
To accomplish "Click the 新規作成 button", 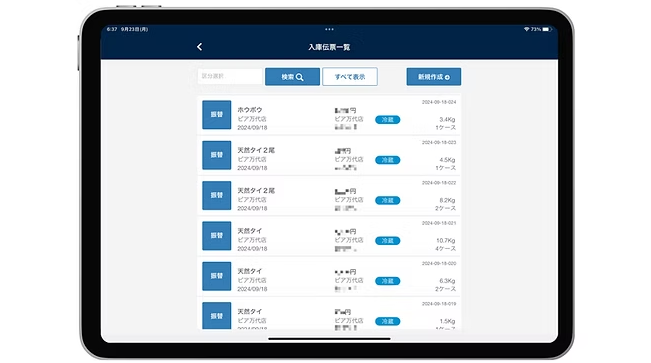I will [433, 77].
